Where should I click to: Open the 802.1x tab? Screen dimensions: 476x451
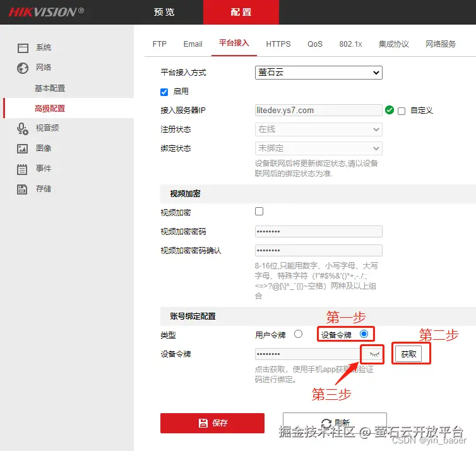coord(350,44)
